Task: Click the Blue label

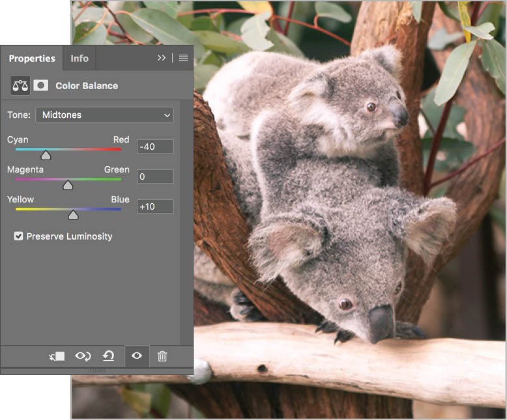Action: (x=121, y=199)
